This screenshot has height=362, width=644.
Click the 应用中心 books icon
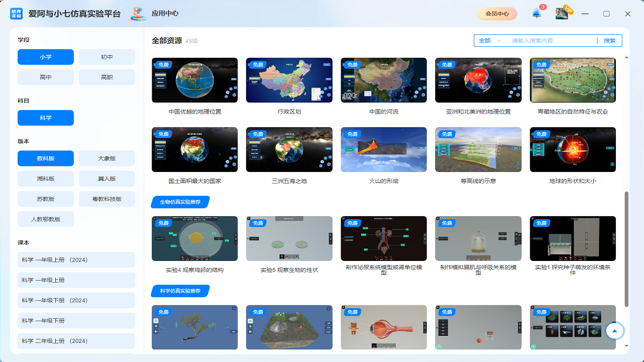pos(138,14)
